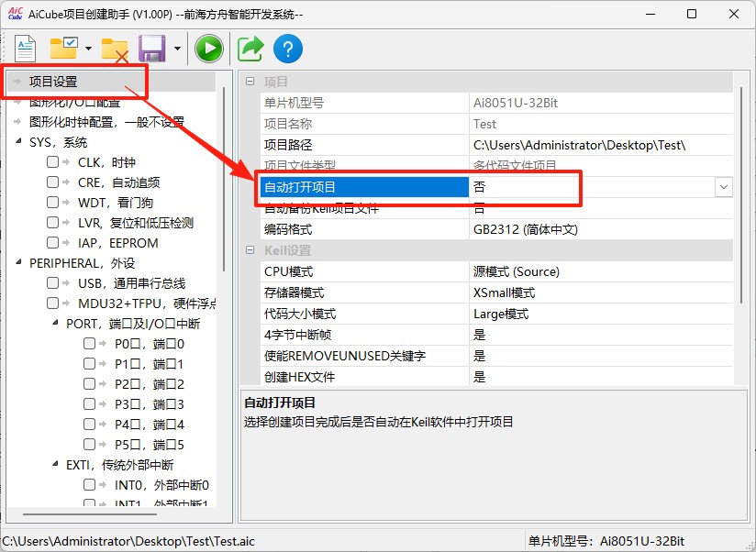756x552 pixels.
Task: Collapse the SYS，系统 tree node
Action: click(x=18, y=141)
